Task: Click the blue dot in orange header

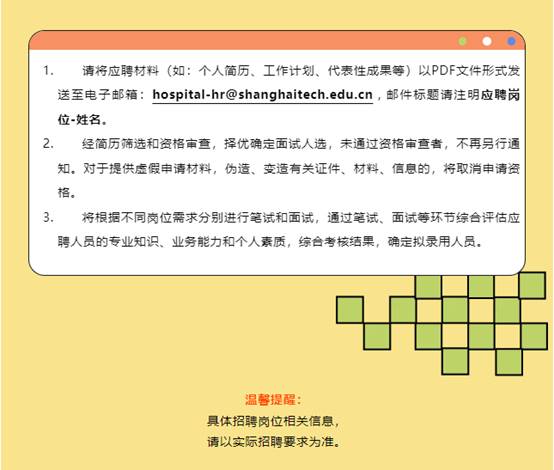Action: (511, 41)
